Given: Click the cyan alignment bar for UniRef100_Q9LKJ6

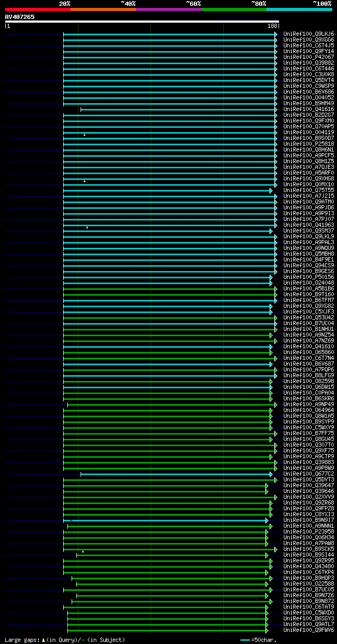Looking at the screenshot, I should coord(170,34).
